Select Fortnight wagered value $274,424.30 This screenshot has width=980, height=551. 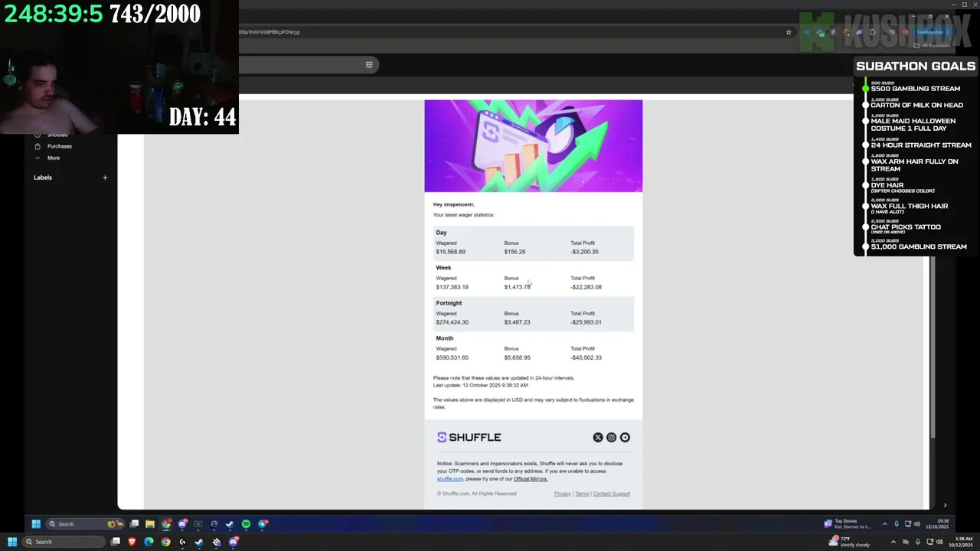tap(452, 322)
